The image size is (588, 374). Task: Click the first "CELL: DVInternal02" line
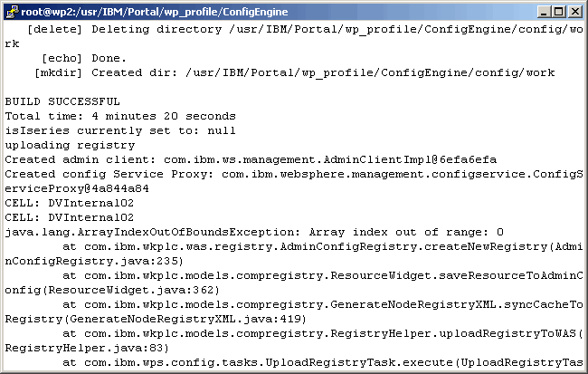point(69,203)
